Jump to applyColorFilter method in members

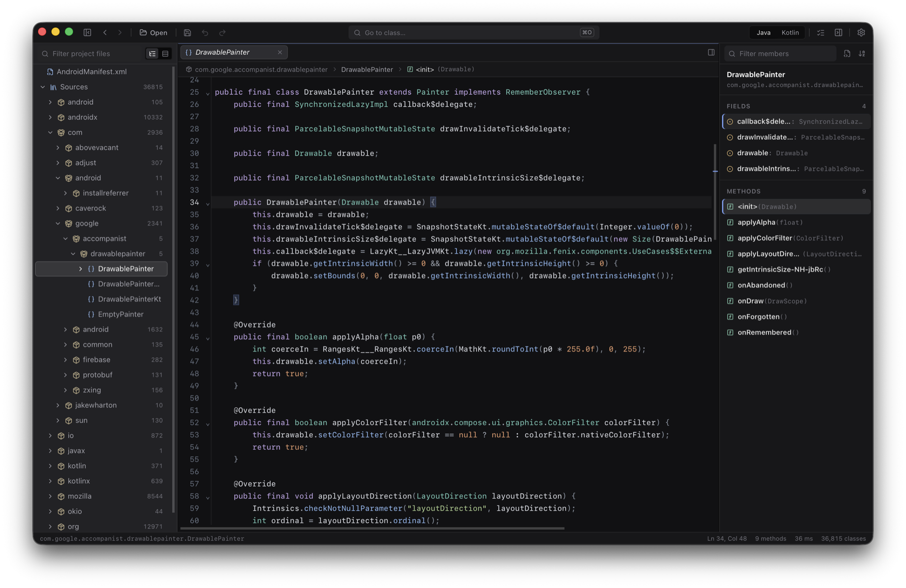796,238
